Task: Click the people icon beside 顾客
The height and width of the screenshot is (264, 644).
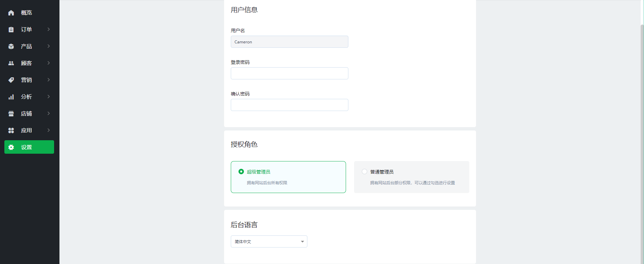Action: coord(11,63)
